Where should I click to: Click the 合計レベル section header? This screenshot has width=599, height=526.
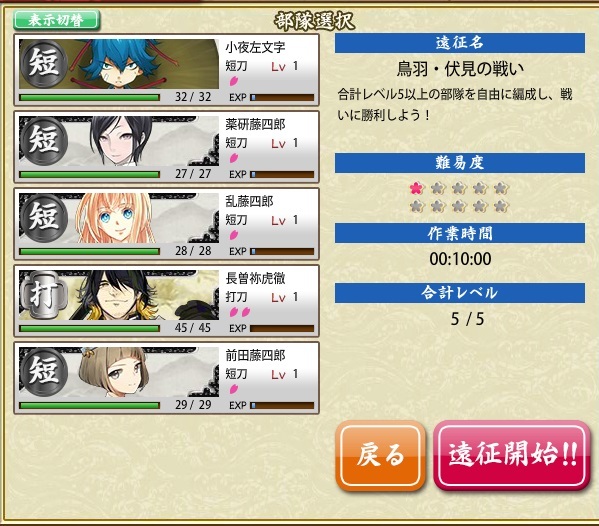460,293
